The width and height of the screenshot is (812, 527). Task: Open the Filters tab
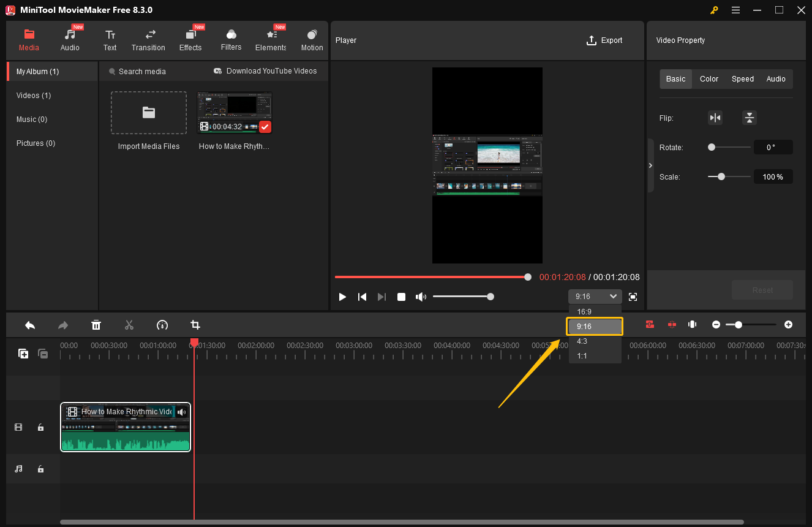pos(231,40)
